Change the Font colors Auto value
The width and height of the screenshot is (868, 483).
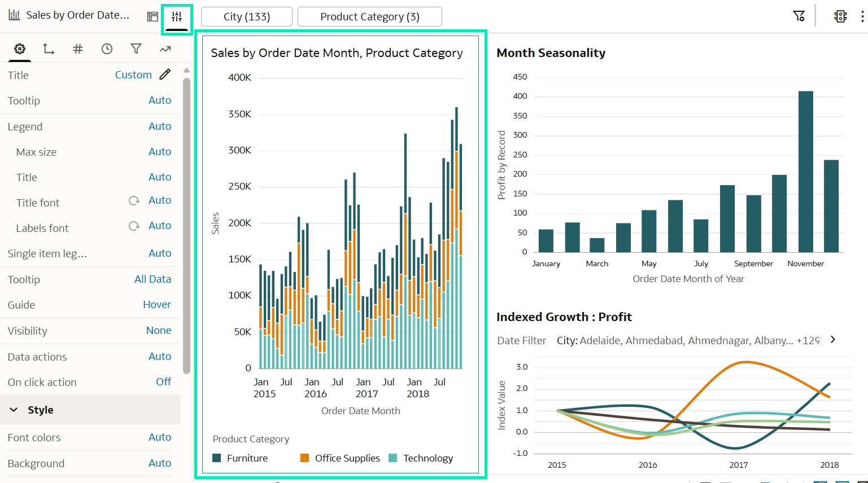(x=160, y=437)
